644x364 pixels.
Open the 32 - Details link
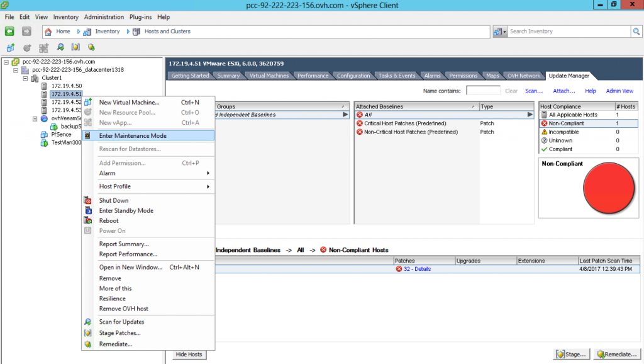(x=417, y=269)
